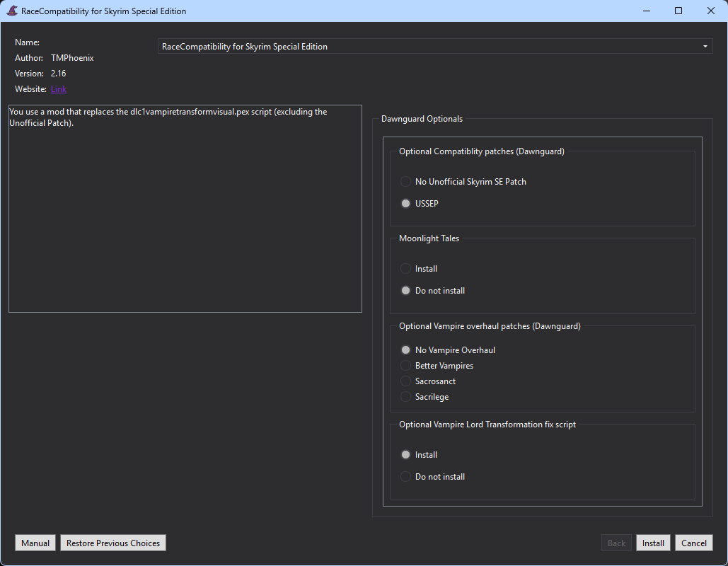Click the Cancel button
This screenshot has height=566, width=728.
[x=693, y=543]
